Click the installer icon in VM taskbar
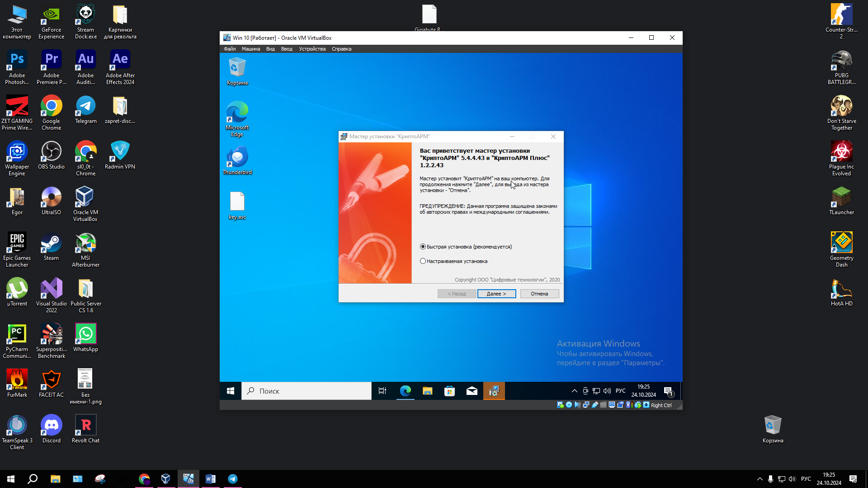The height and width of the screenshot is (488, 868). click(494, 391)
